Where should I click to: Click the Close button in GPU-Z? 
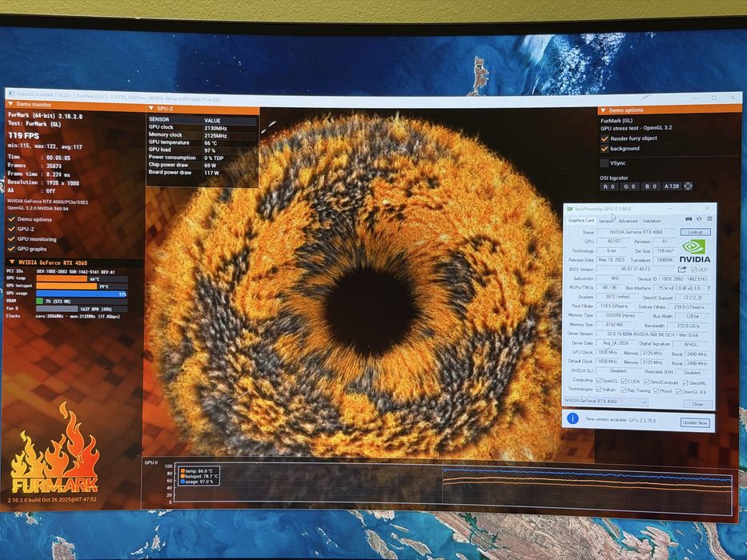[x=697, y=404]
